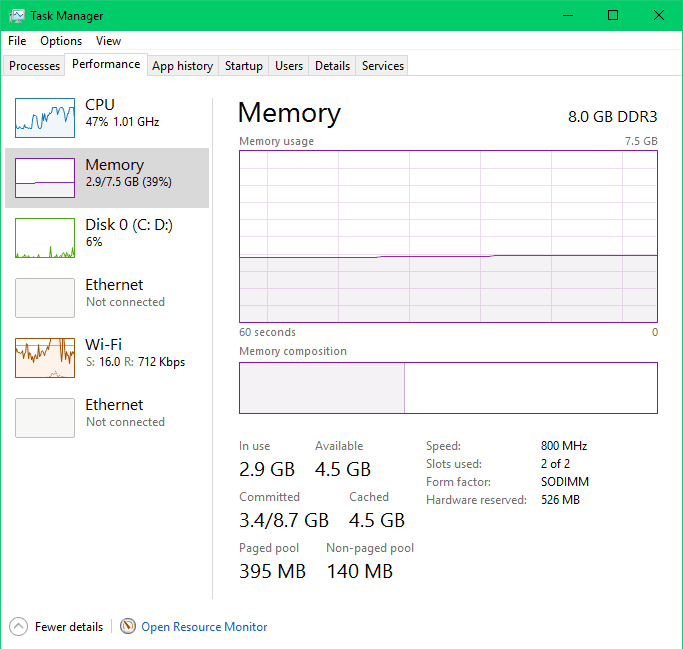
Task: Click the Memory 2.9/7.5 GB (39%) label
Action: (x=128, y=172)
